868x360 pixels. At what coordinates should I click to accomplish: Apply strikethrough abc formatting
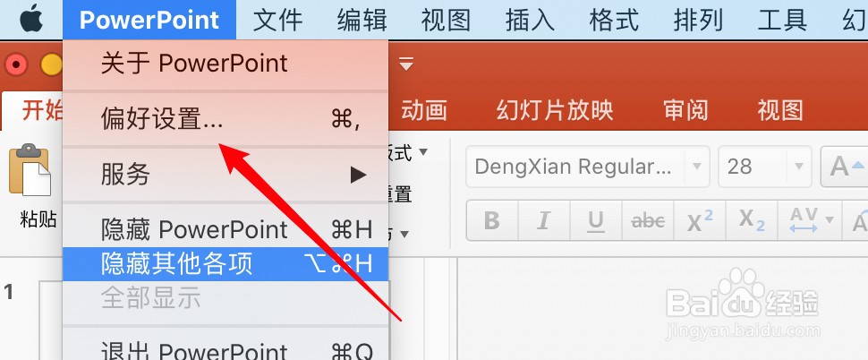[648, 220]
